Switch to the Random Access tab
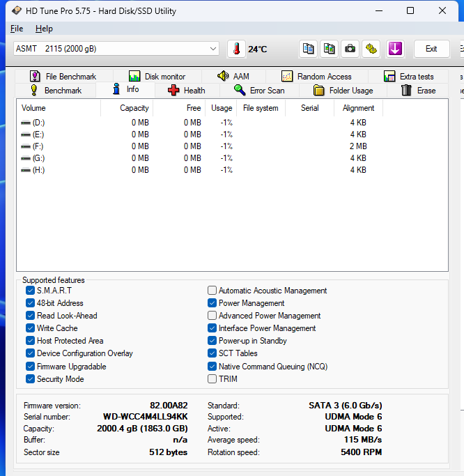Viewport: 464px width, 476px height. [317, 76]
